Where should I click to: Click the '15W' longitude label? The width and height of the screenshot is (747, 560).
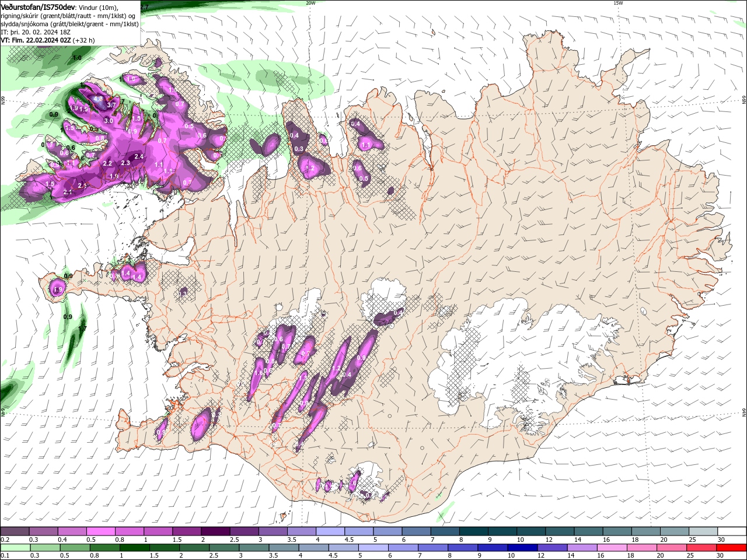click(x=618, y=2)
